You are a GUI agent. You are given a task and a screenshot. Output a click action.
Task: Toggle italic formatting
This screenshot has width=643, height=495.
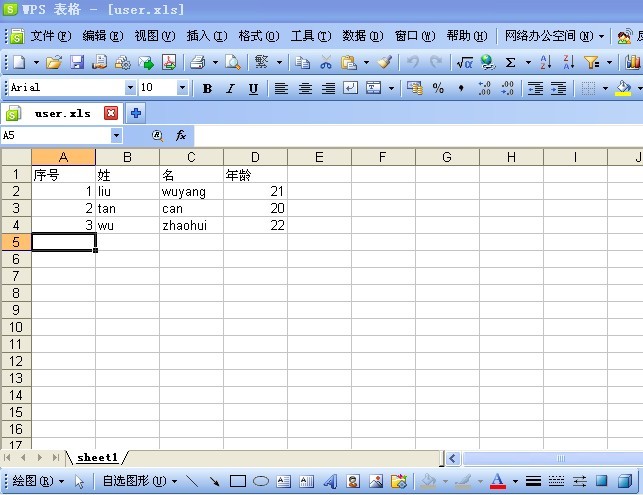click(230, 88)
